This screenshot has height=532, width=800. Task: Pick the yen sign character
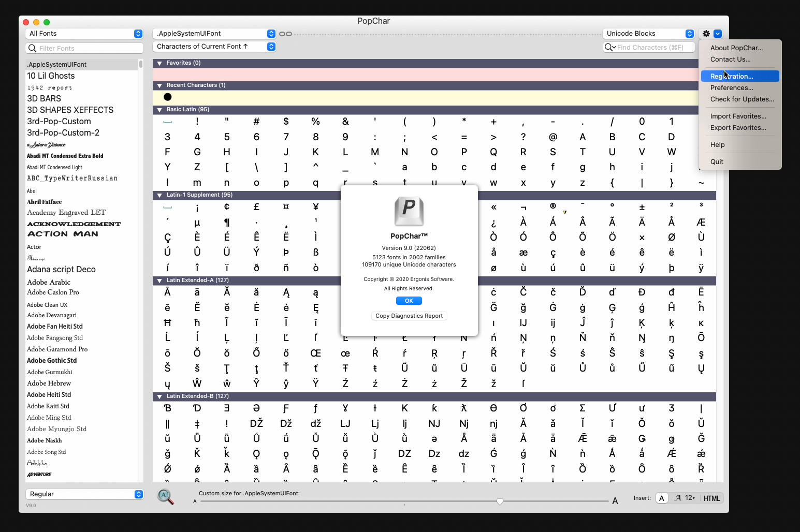[x=316, y=207]
